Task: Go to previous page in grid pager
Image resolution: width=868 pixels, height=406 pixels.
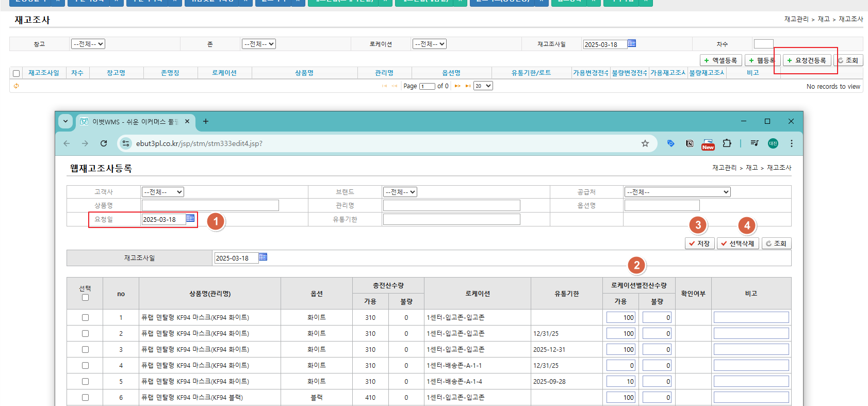Action: 395,86
